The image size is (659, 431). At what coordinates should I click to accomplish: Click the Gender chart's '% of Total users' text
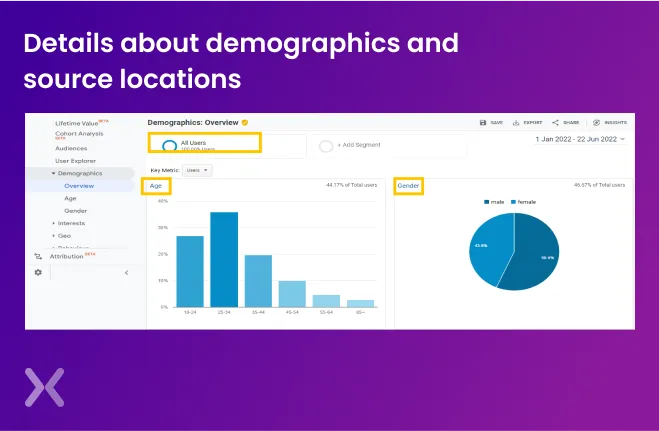coord(599,185)
